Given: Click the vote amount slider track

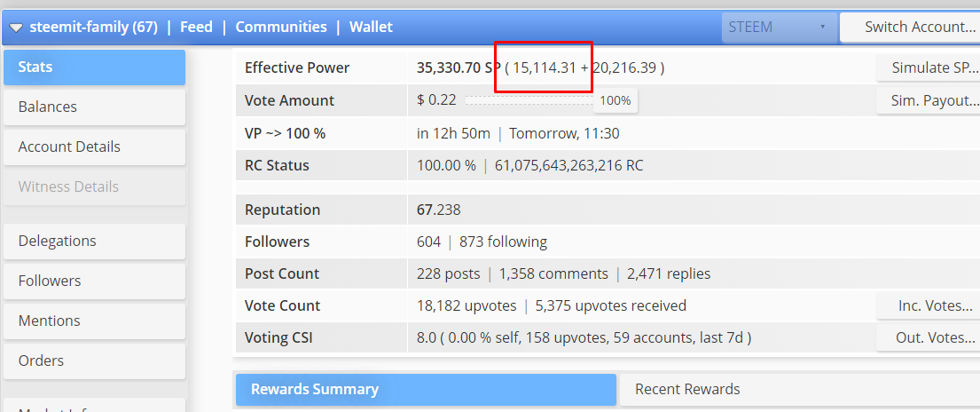Looking at the screenshot, I should (528, 99).
